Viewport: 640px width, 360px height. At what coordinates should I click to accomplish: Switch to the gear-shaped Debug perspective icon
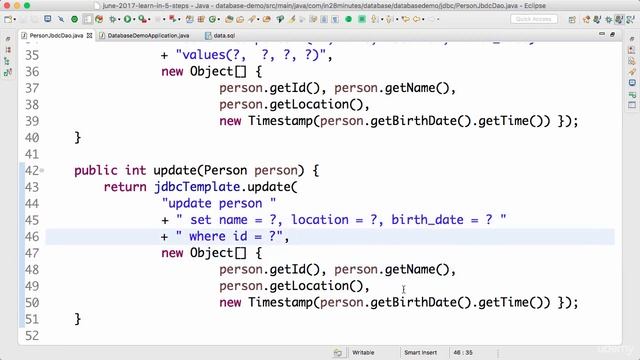click(x=609, y=20)
